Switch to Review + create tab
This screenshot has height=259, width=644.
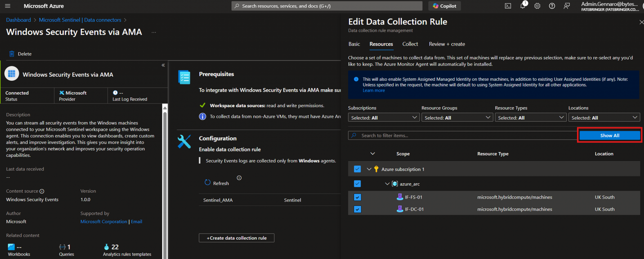pos(447,44)
